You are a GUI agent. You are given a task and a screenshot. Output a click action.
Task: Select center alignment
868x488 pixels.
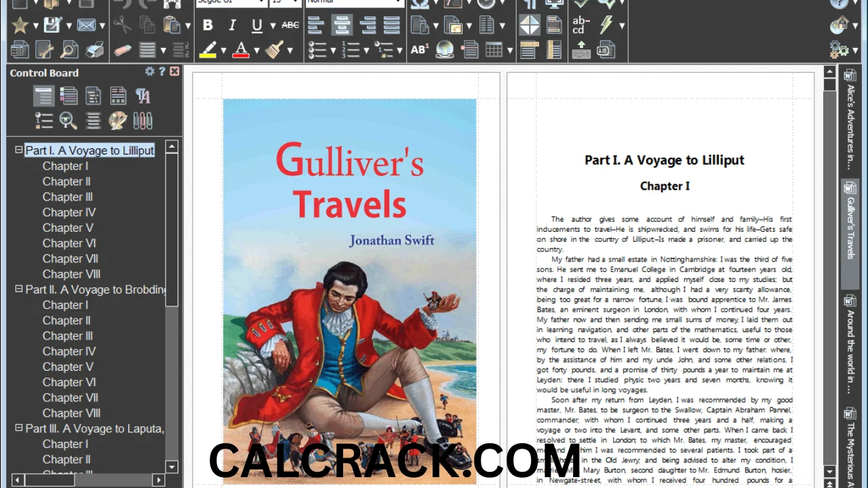(341, 26)
